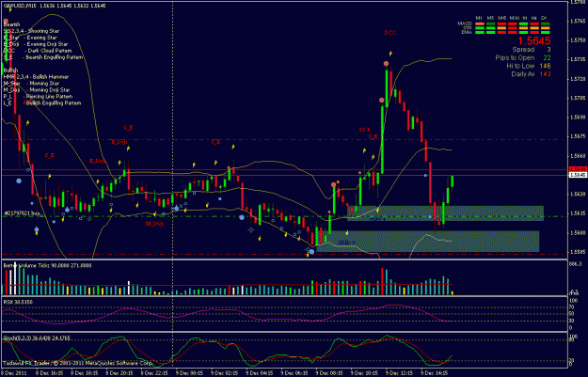Click the '9 Dec 08:15' time axis label
Viewport: 588px width, 377px height.
pyautogui.click(x=329, y=373)
